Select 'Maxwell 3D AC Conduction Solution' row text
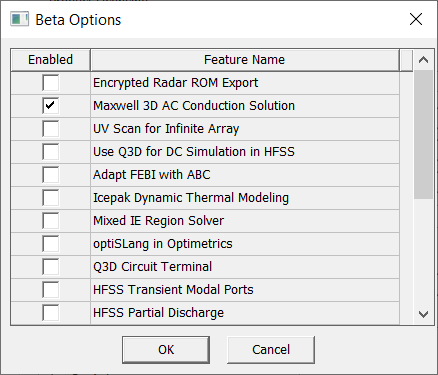Screen dimensions: 438x375 194,106
